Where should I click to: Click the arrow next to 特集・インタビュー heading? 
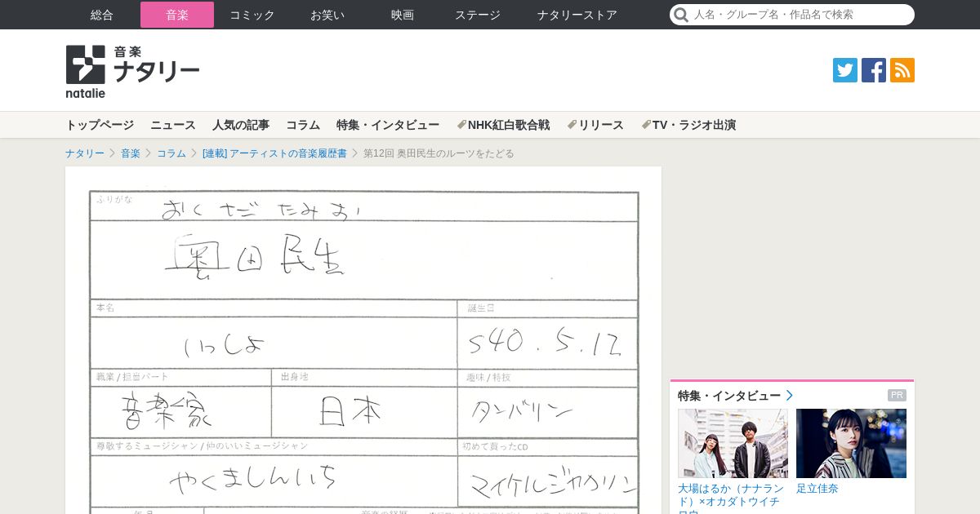789,396
